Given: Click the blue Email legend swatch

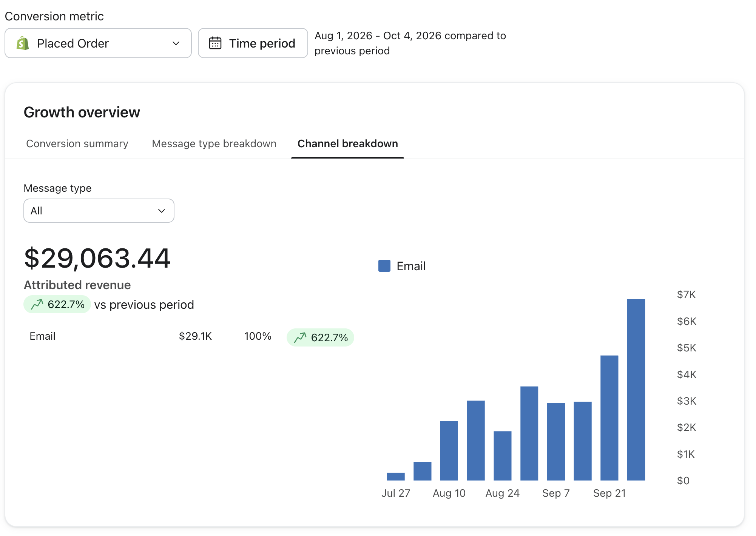Looking at the screenshot, I should (384, 266).
